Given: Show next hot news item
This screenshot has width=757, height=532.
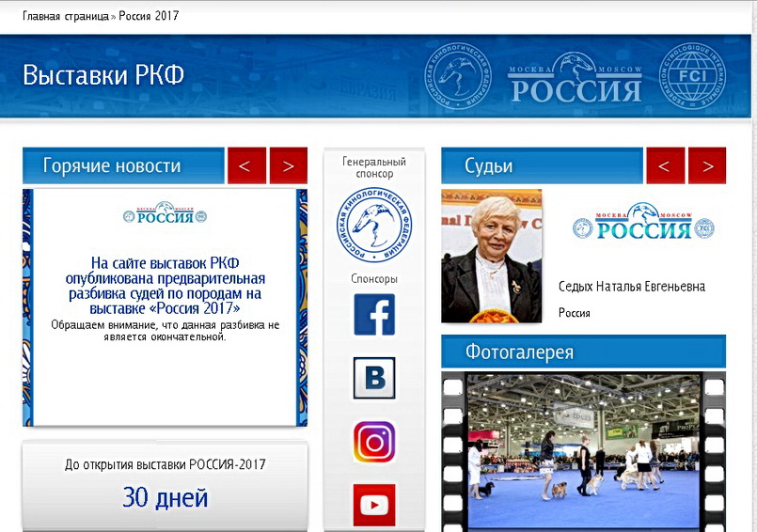Looking at the screenshot, I should click(289, 166).
